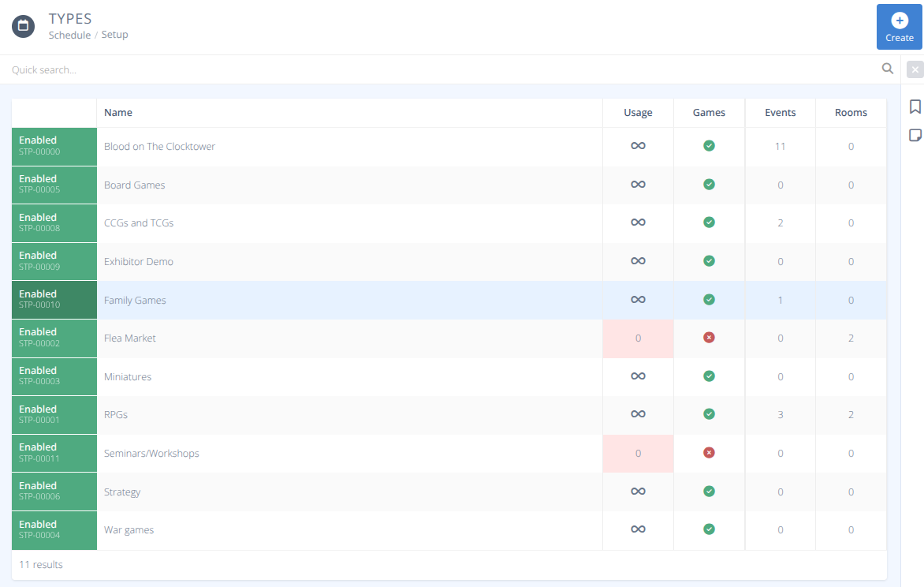Open the bookmark icon in the right sidebar

(x=915, y=107)
